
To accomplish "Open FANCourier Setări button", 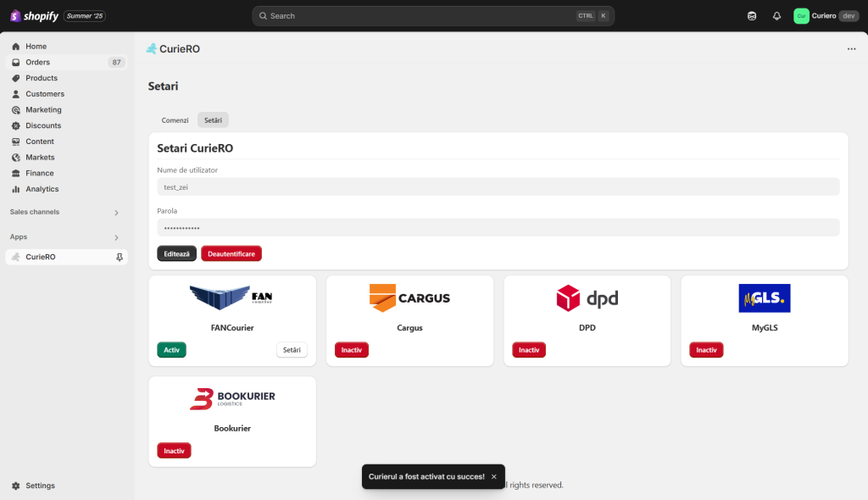I will [292, 350].
